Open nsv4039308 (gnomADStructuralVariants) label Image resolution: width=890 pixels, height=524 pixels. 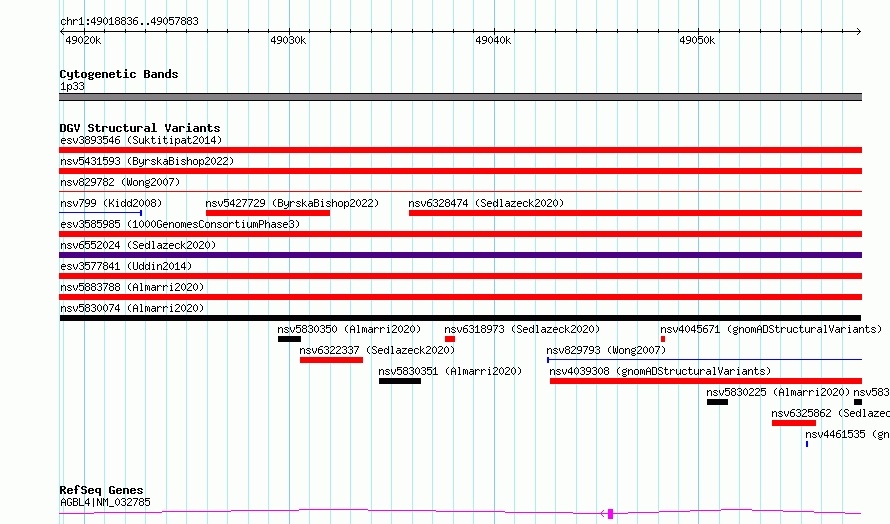coord(660,371)
